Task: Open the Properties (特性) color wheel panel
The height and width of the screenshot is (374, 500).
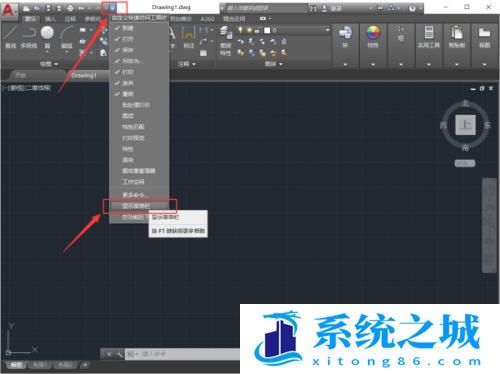Action: click(373, 37)
